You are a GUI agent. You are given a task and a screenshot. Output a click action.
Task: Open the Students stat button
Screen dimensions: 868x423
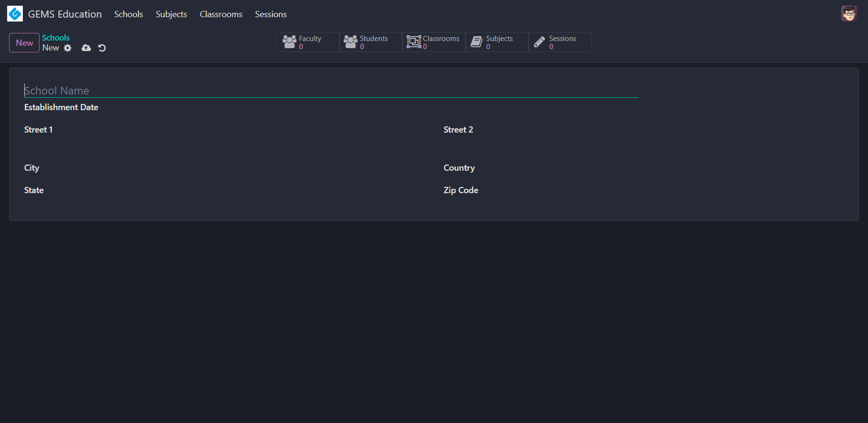[370, 42]
